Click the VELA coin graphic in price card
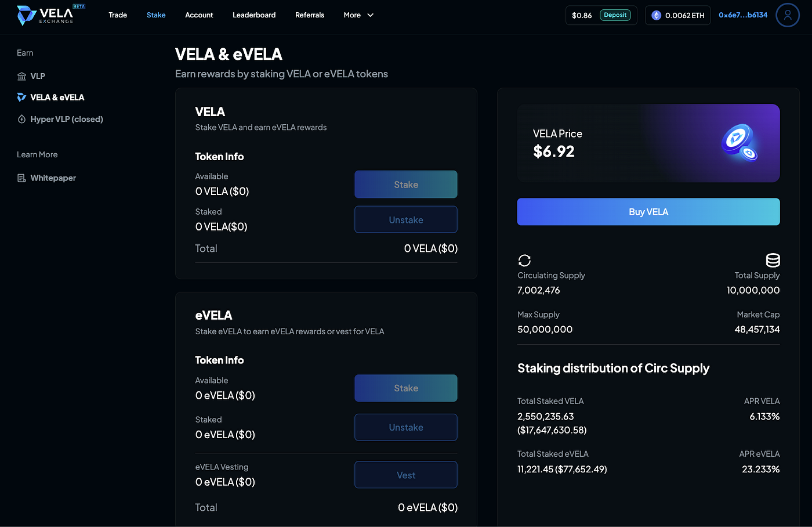This screenshot has height=527, width=812. tap(739, 142)
